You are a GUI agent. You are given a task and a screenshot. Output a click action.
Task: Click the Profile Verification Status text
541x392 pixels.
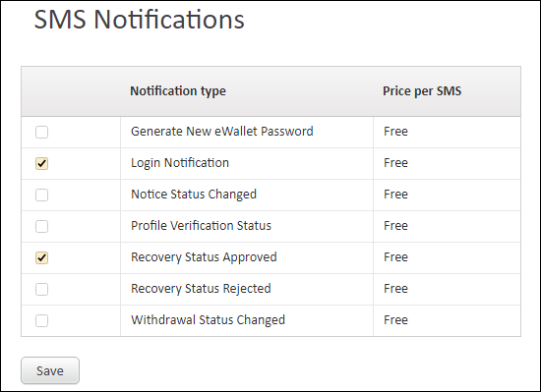(201, 226)
